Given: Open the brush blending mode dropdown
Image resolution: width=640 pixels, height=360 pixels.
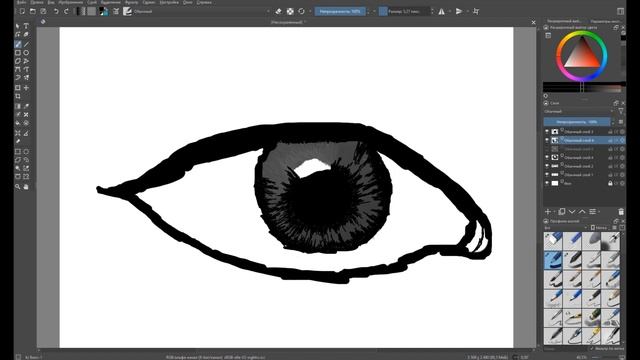Looking at the screenshot, I should point(202,11).
